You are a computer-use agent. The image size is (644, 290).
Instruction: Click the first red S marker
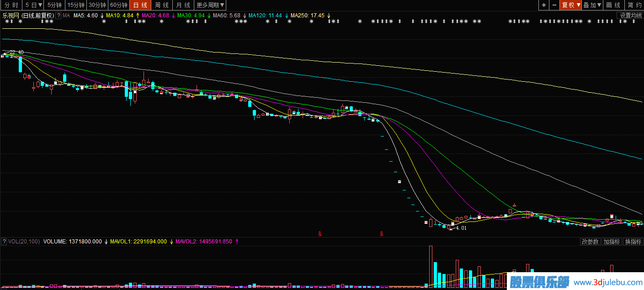(320, 234)
